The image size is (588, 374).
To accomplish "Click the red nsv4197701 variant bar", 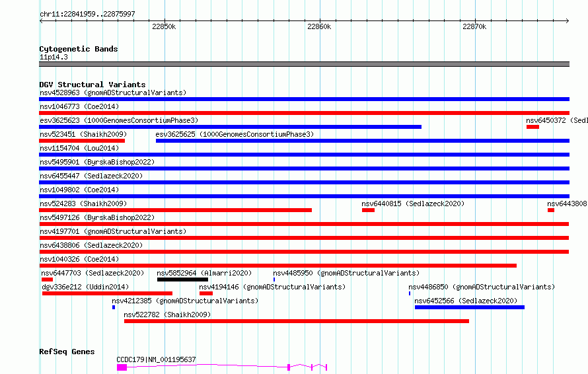I will pos(304,238).
